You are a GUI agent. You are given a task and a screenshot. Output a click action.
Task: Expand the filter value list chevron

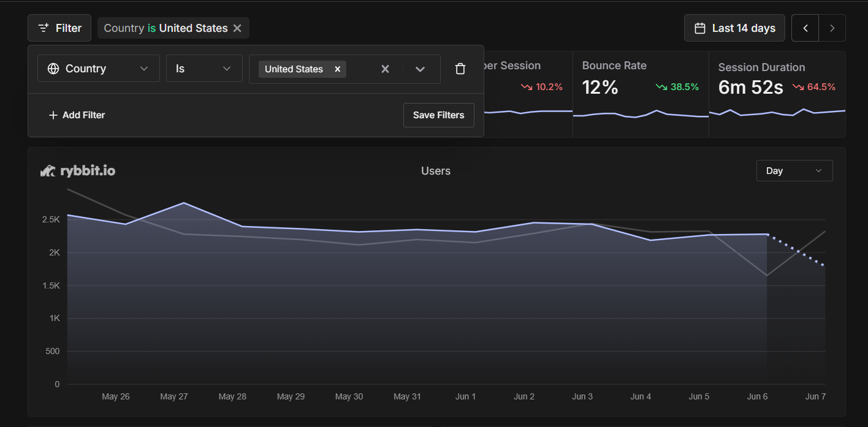coord(420,69)
